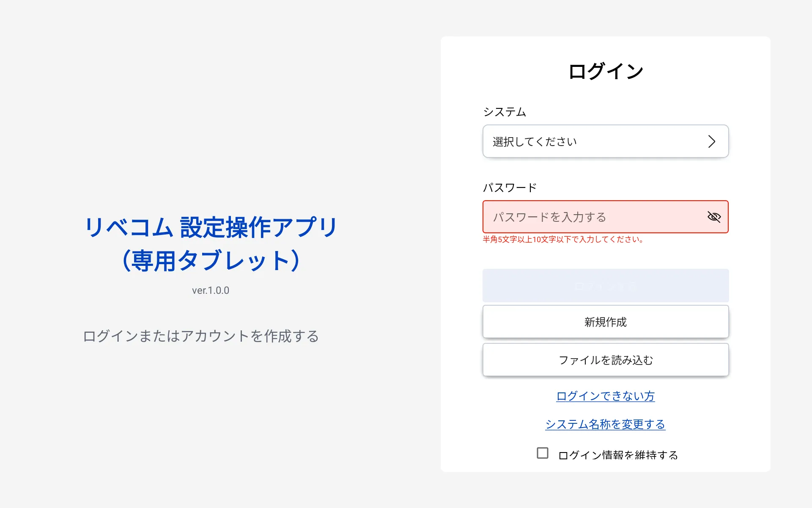This screenshot has height=508, width=812.
Task: Click the chevron arrow in システム selector
Action: (712, 141)
